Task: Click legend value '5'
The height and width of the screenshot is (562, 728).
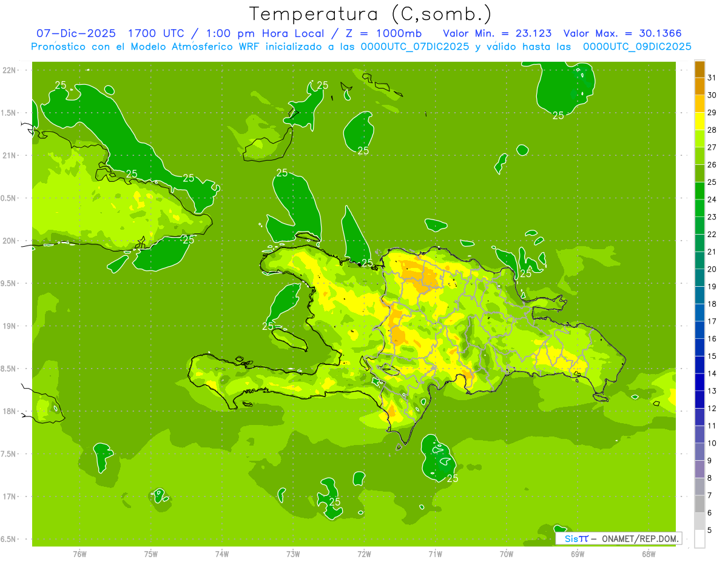Action: point(710,530)
